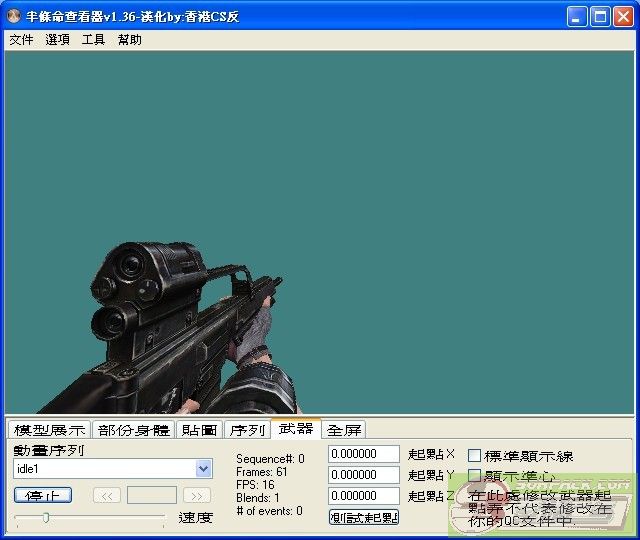This screenshot has height=540, width=640.
Task: Click the 測試起點 button
Action: (x=364, y=517)
